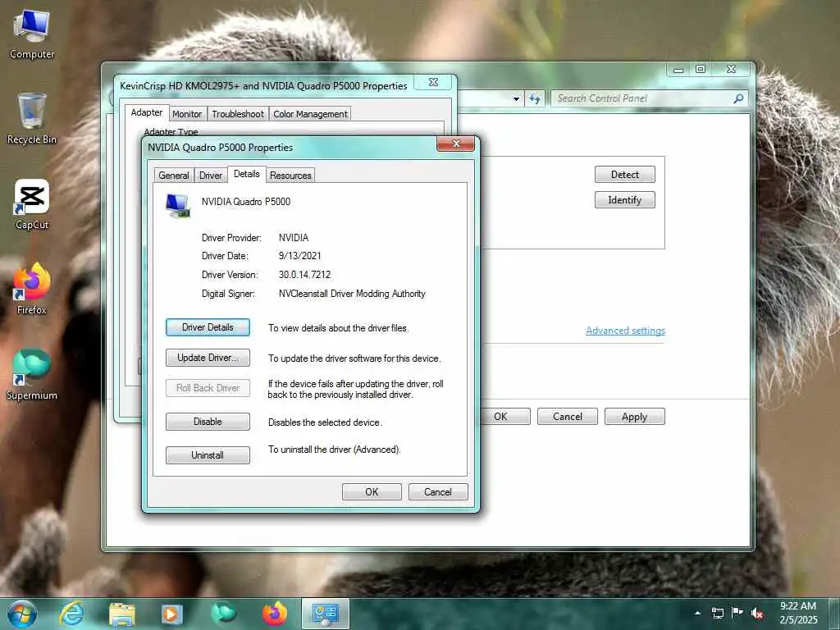Image resolution: width=840 pixels, height=630 pixels.
Task: Open Firefox from the taskbar
Action: (274, 614)
